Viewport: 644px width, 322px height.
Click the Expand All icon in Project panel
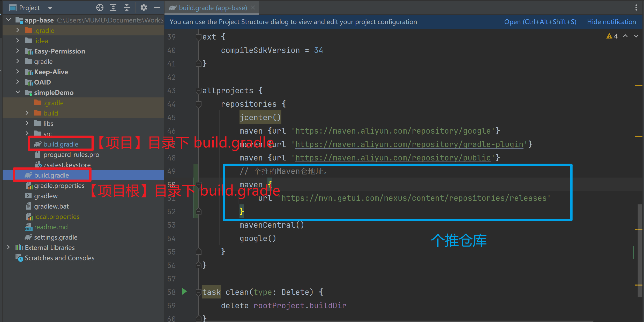point(113,8)
